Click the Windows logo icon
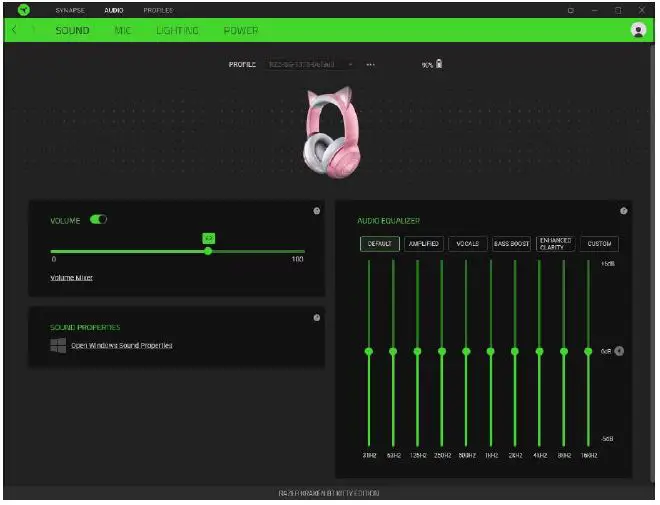 click(x=58, y=346)
